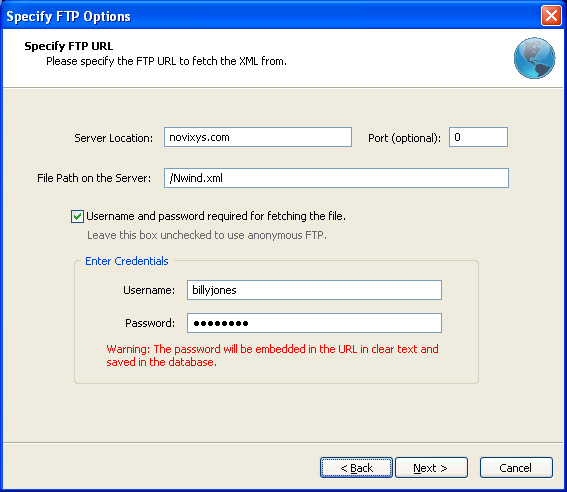Click the Username field containing billyjones
Screen dimensions: 567x492
tap(314, 290)
